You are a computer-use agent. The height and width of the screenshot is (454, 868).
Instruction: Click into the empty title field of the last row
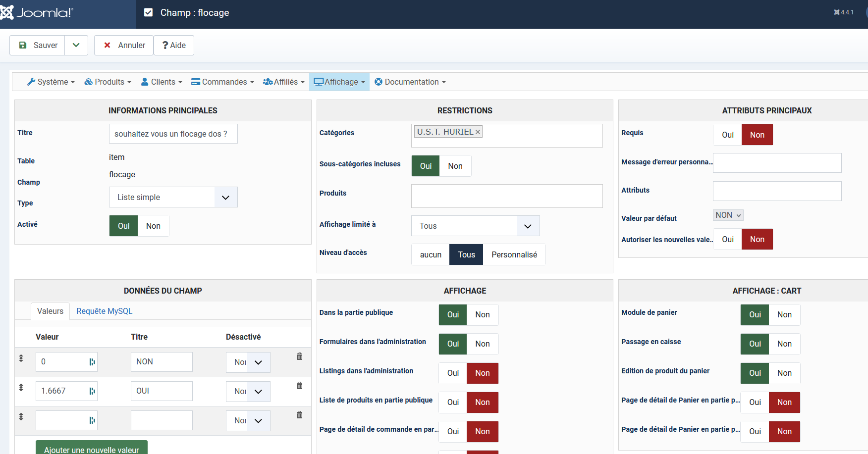coord(162,420)
